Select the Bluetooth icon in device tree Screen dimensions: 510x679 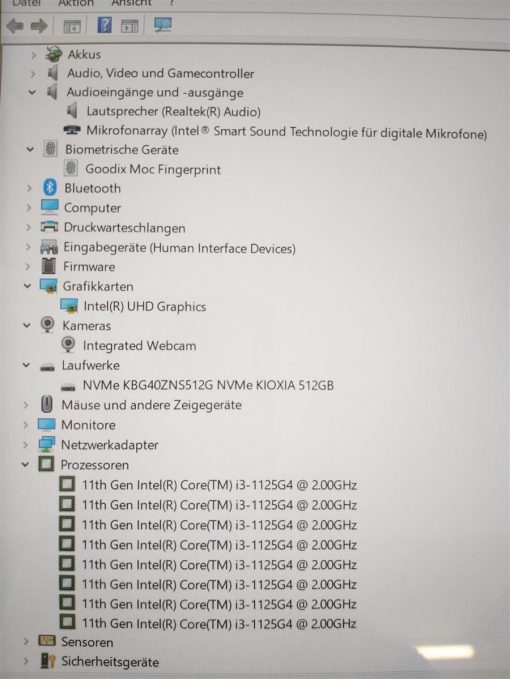pos(50,188)
